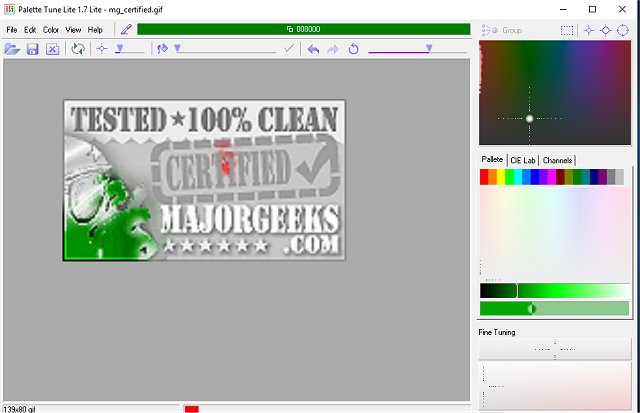Click the green brightness gradient slider handle
Screen dimensions: 640x413
[517, 291]
